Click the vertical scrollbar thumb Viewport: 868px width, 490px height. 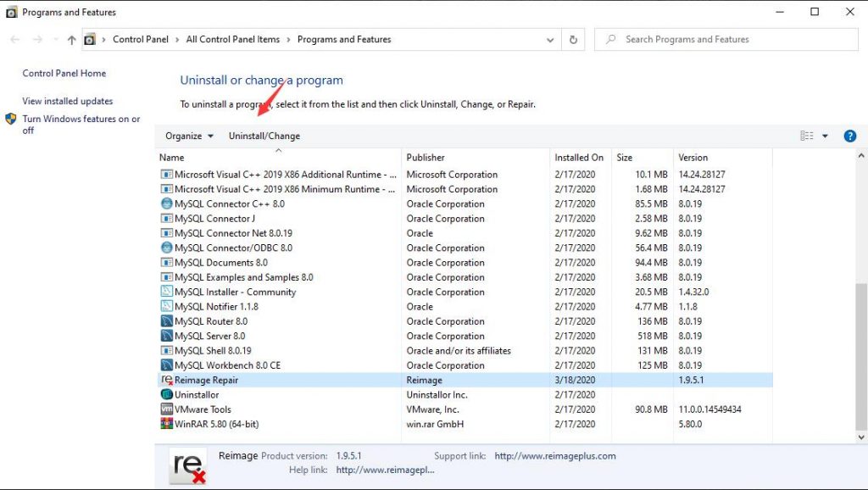861,355
